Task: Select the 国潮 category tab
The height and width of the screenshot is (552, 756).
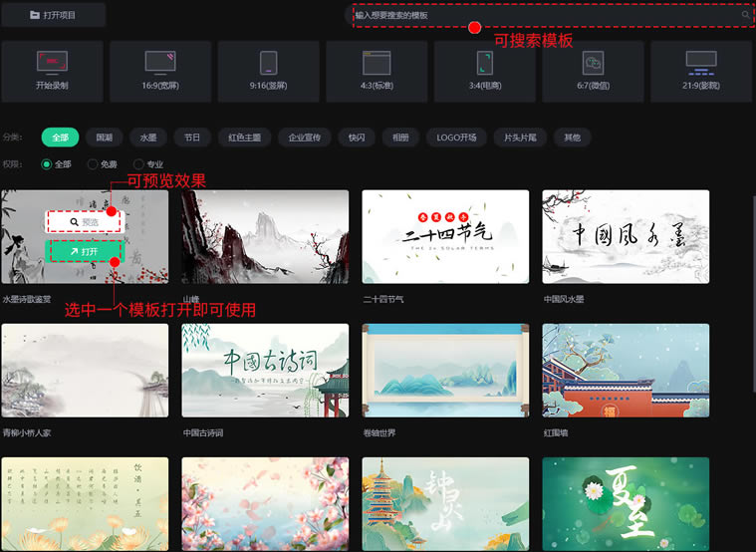Action: click(x=105, y=138)
